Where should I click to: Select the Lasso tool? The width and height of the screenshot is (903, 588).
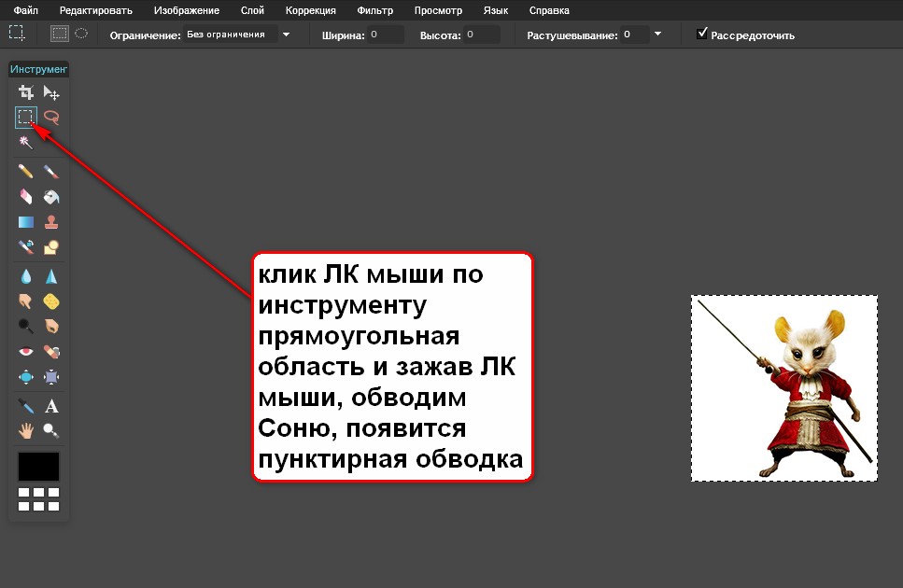click(51, 118)
